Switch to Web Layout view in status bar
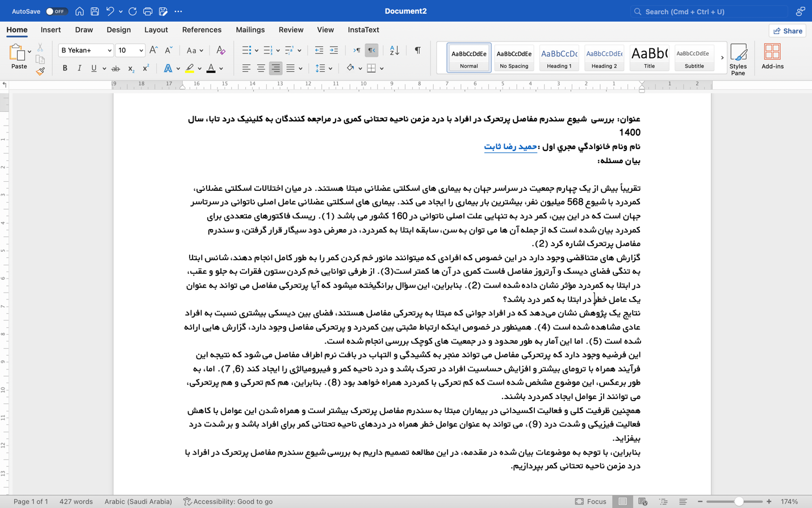 (x=643, y=502)
